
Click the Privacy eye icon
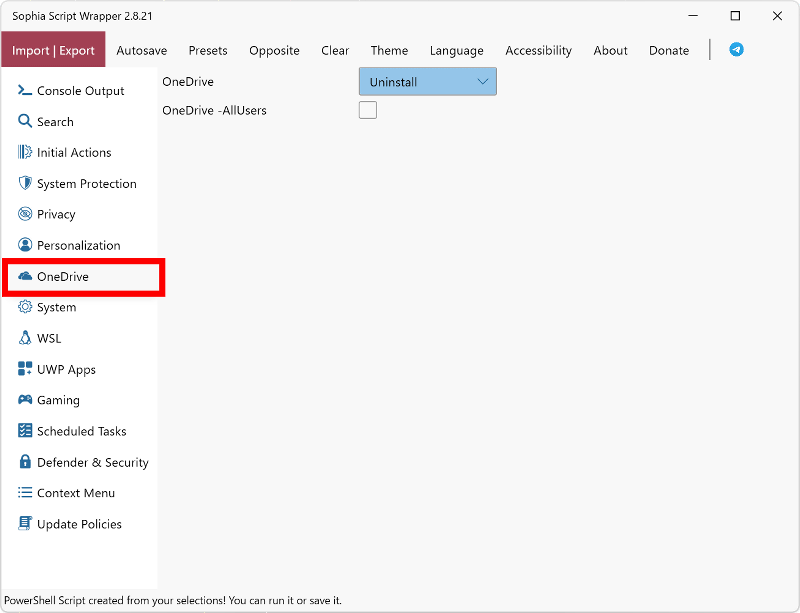click(x=25, y=214)
